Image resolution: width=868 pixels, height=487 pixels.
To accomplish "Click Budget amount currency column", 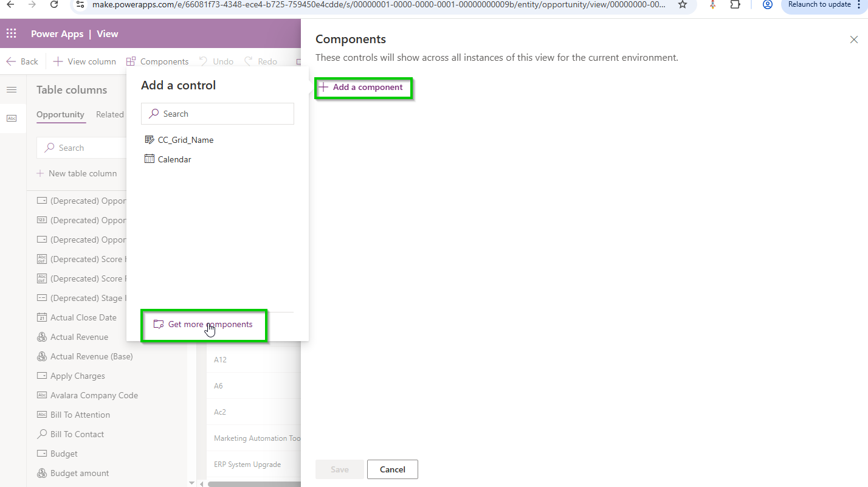I will (x=80, y=473).
